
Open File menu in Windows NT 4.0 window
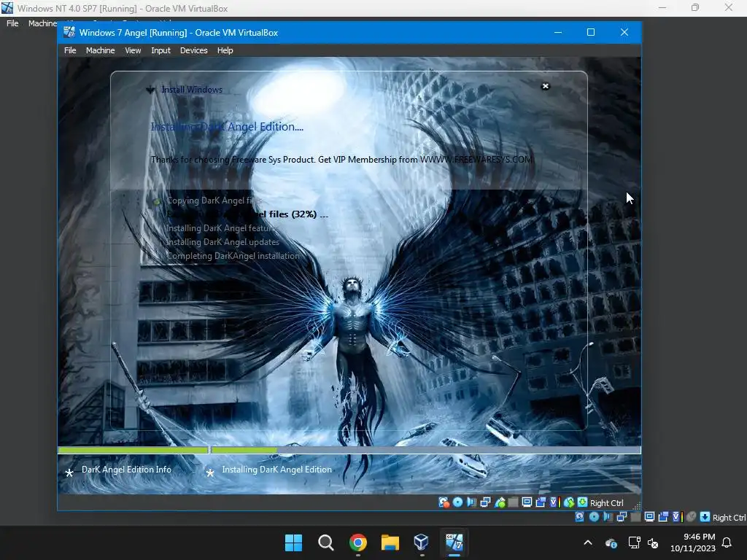coord(12,23)
